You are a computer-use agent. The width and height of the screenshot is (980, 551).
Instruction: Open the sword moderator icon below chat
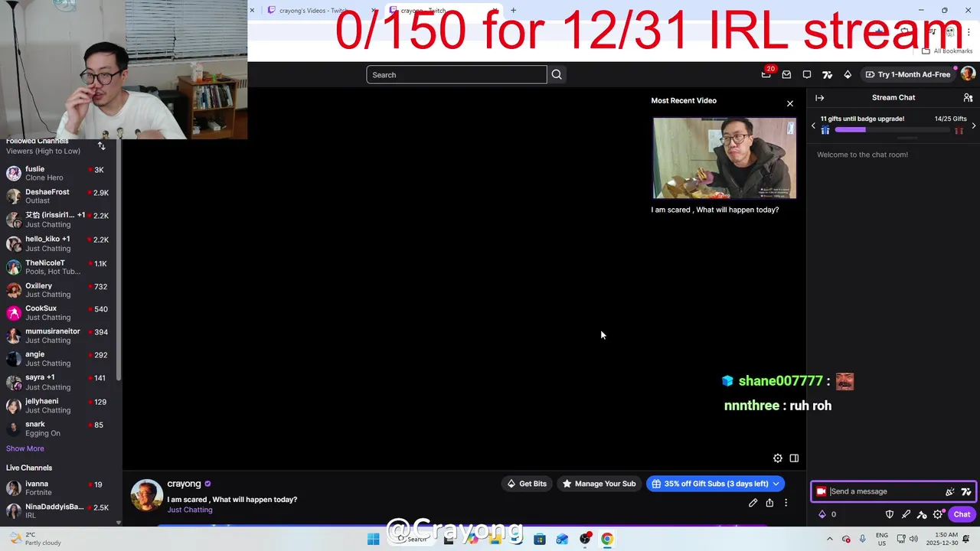click(x=906, y=514)
